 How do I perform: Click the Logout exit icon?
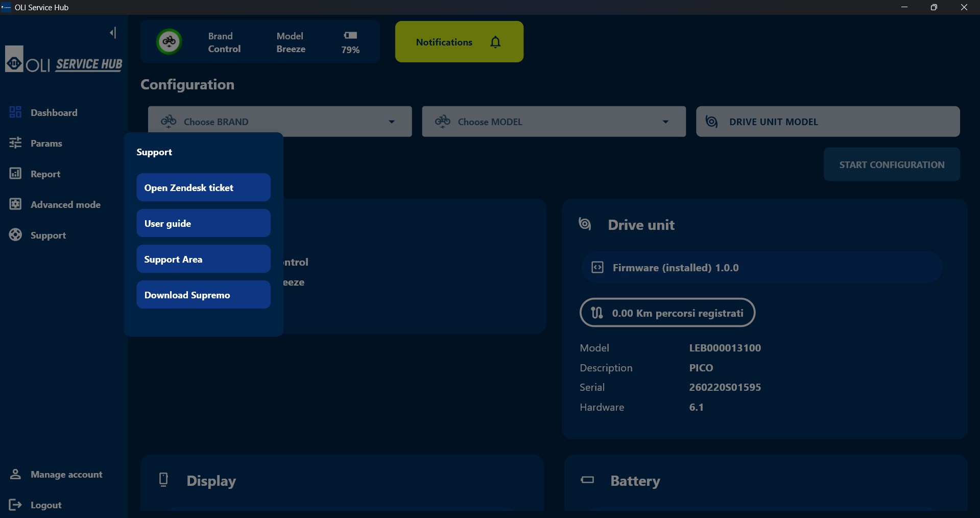15,505
